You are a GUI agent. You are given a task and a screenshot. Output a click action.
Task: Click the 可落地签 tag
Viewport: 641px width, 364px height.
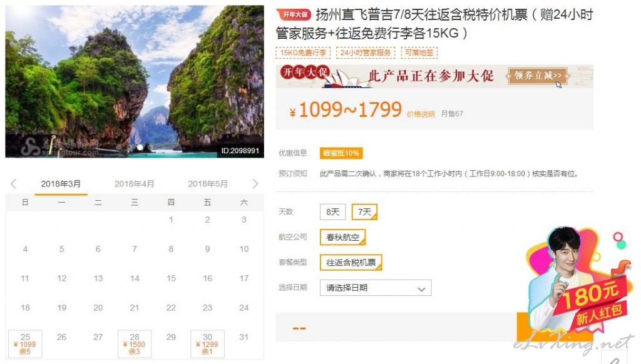tap(419, 53)
